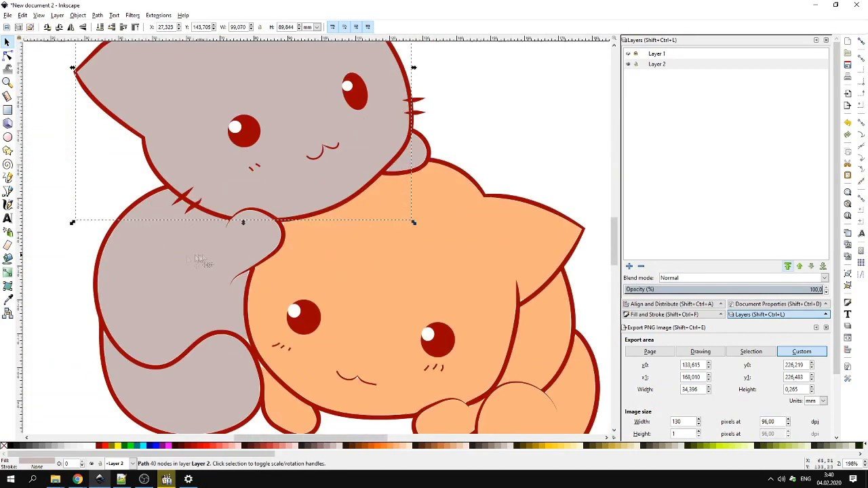Open the Filters menu
This screenshot has width=868, height=488.
[x=132, y=15]
